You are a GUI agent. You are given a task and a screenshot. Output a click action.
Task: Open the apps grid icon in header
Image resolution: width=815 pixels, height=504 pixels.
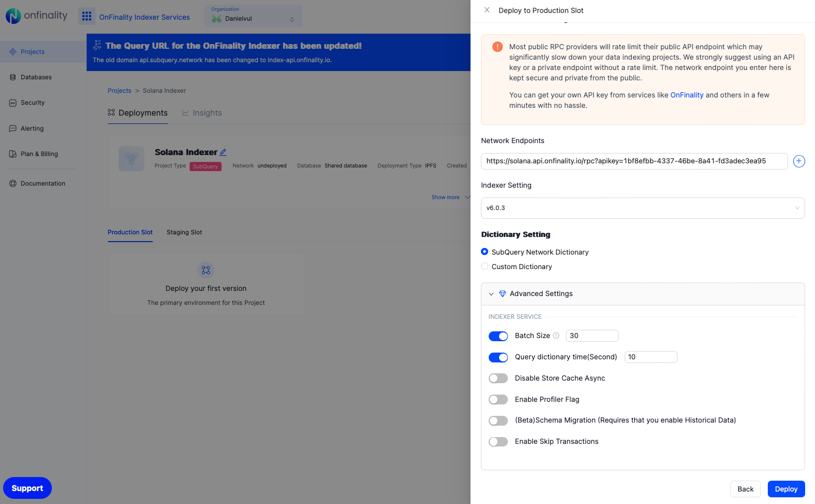pyautogui.click(x=87, y=17)
